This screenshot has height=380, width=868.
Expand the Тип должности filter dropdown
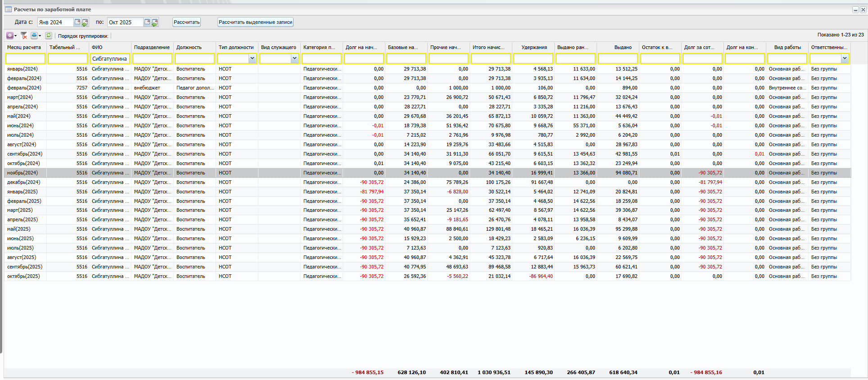click(252, 58)
